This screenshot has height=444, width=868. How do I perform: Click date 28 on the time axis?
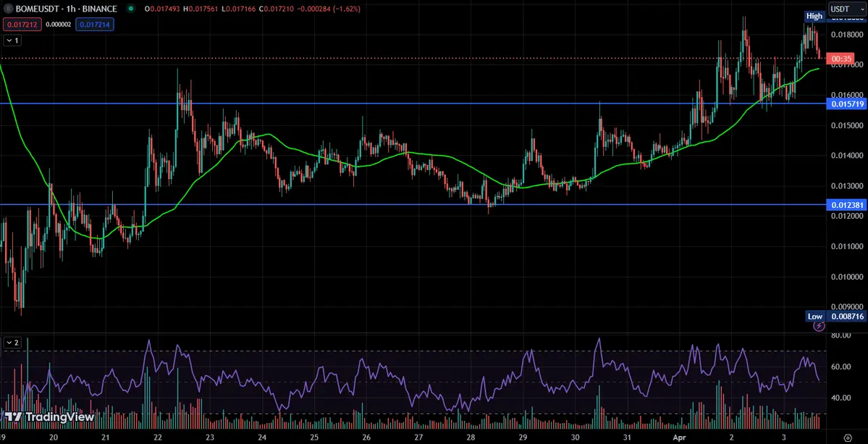click(470, 437)
